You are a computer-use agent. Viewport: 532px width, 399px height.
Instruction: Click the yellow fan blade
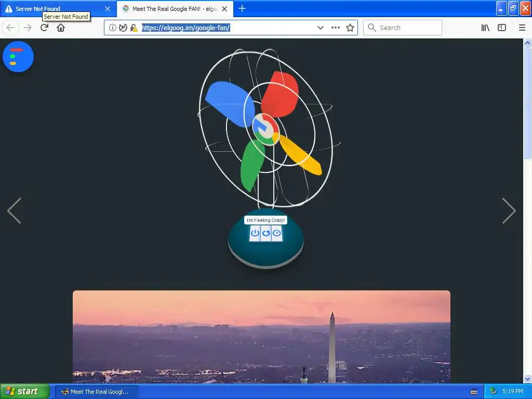(300, 155)
